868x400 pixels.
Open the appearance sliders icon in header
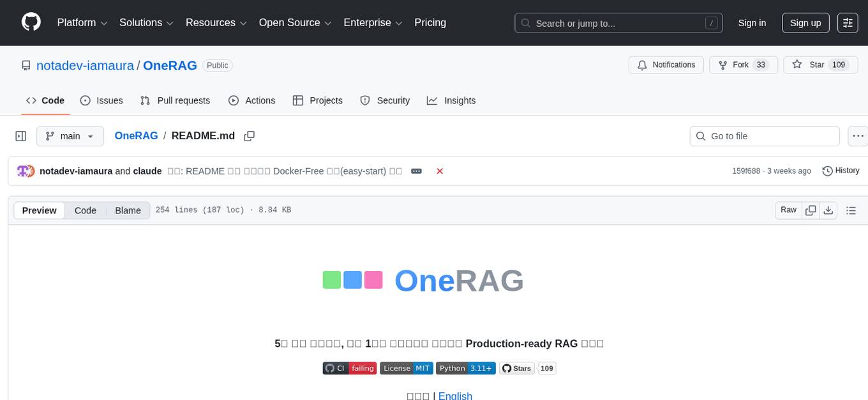(847, 22)
